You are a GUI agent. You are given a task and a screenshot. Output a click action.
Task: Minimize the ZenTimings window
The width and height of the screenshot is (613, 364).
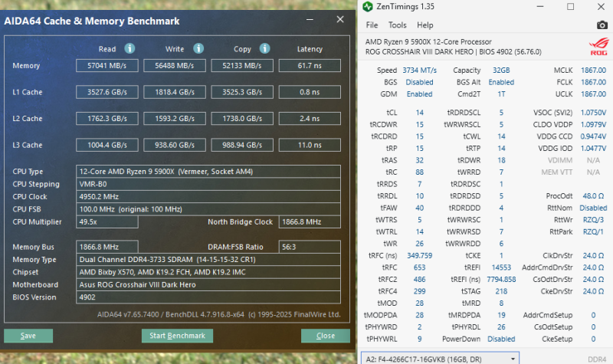tap(540, 7)
